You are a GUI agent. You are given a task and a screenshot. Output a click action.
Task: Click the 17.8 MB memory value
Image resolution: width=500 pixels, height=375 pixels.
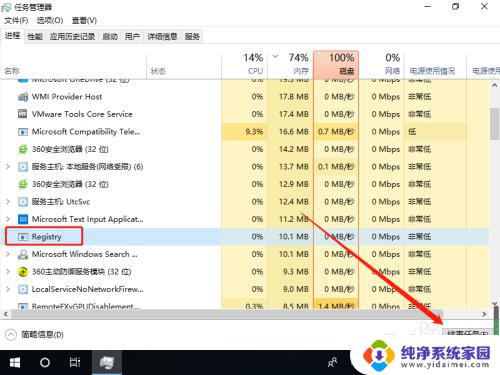pos(293,97)
